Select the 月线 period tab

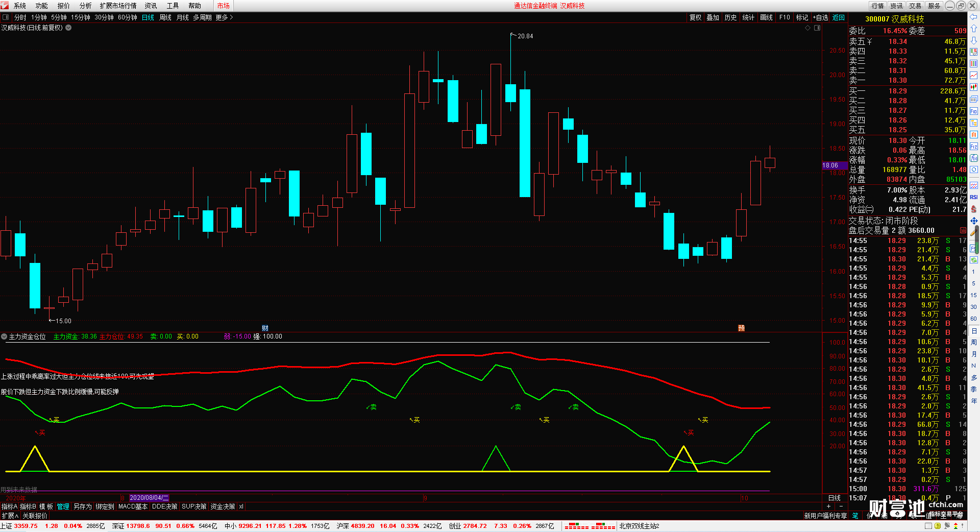pos(182,17)
